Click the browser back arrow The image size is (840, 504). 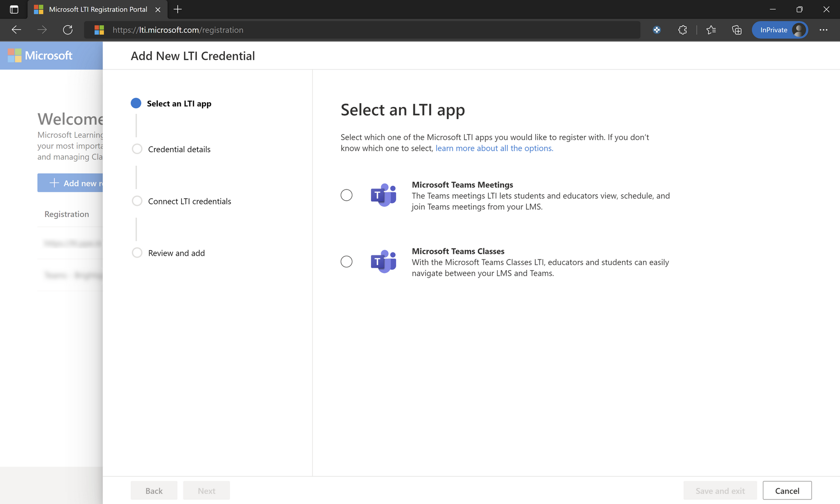(16, 29)
